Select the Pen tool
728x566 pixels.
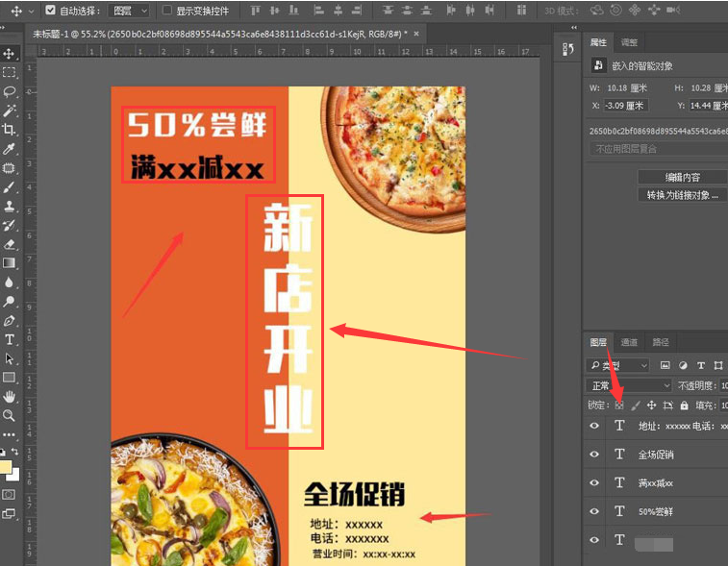click(10, 320)
